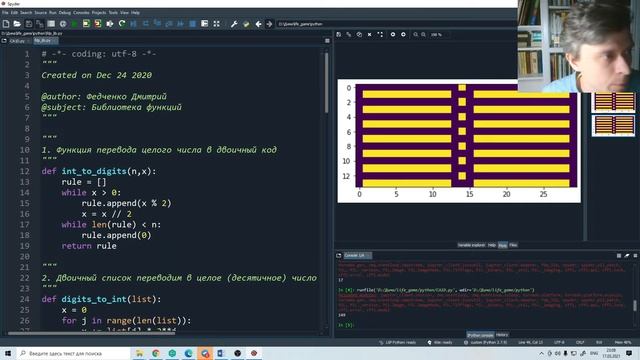Click the forward arrow in toolbar
This screenshot has height=360, width=640.
pos(269,24)
